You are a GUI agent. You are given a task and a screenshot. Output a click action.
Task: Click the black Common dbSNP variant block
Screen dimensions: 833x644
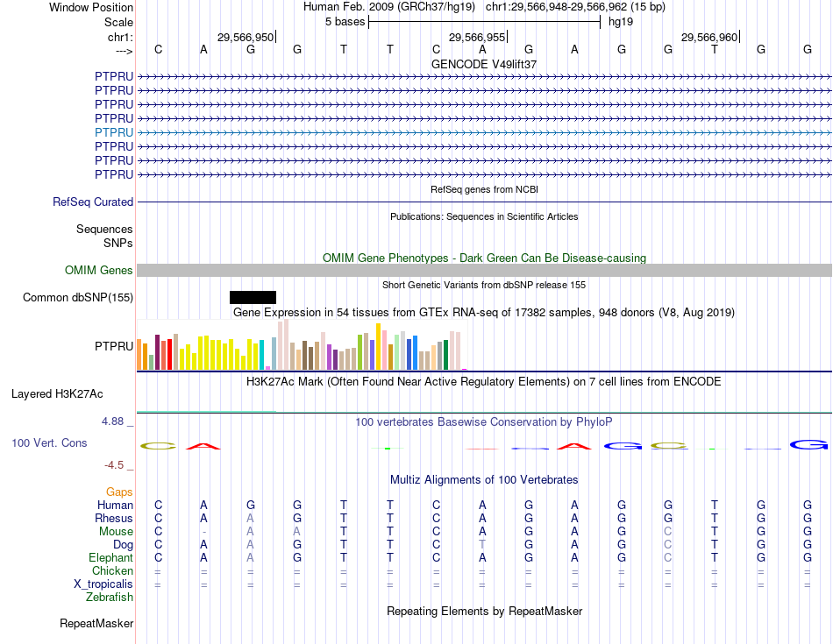[253, 297]
